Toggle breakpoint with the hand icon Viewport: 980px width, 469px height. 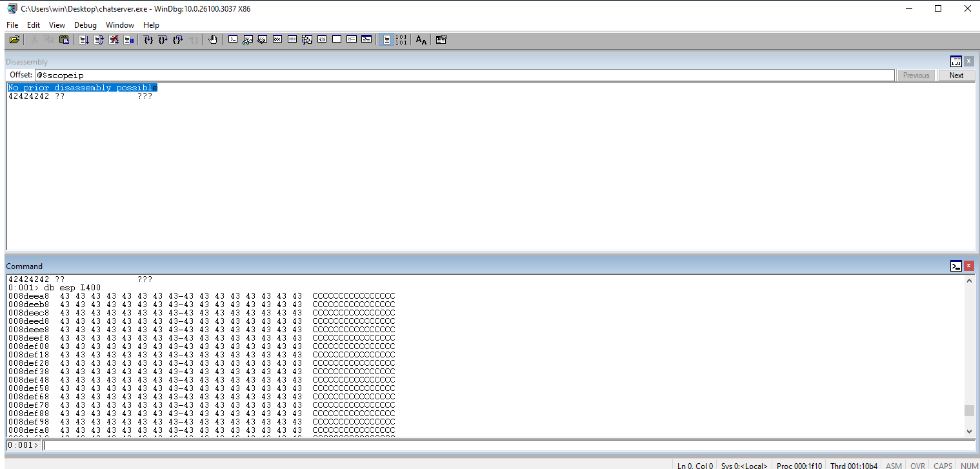213,40
